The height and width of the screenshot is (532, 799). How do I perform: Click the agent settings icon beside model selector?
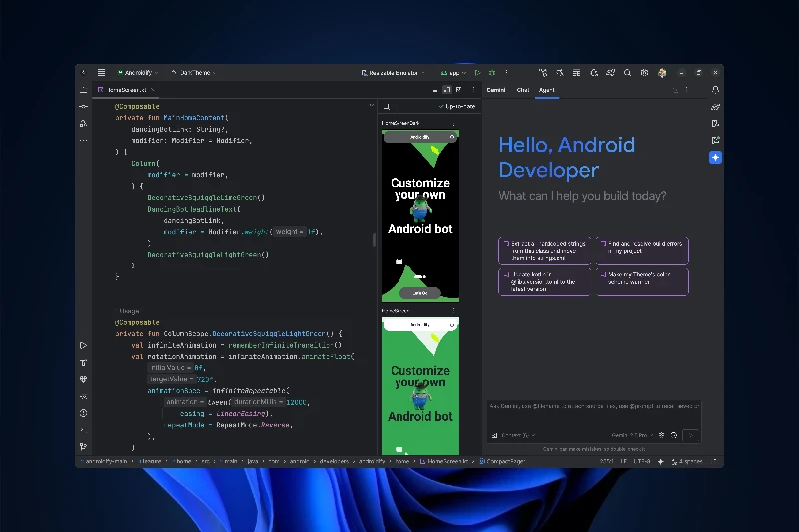click(661, 435)
